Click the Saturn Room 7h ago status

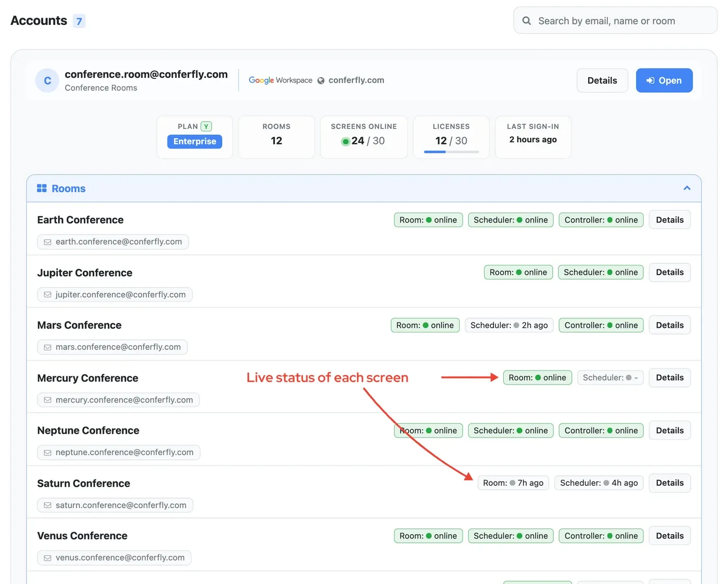pos(513,483)
